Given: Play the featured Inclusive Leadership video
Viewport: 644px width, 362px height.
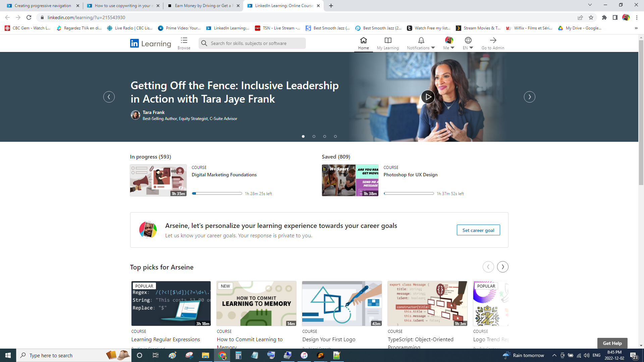Looking at the screenshot, I should [x=428, y=97].
